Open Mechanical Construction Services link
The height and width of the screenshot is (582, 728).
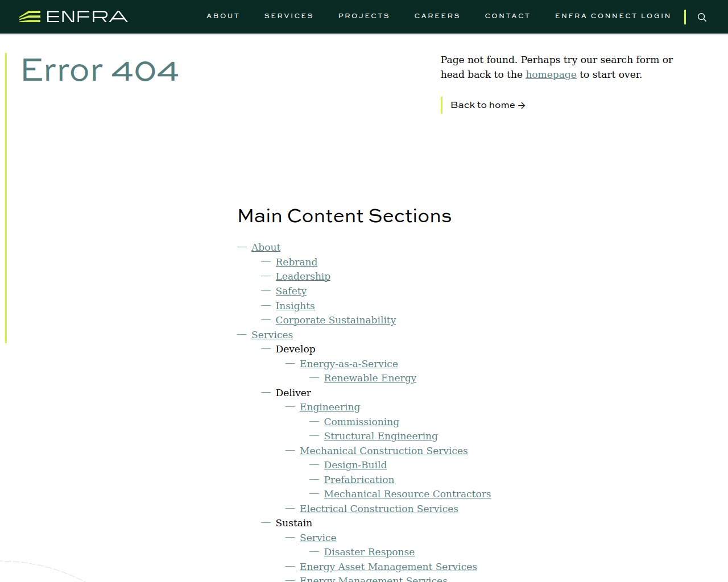point(384,451)
